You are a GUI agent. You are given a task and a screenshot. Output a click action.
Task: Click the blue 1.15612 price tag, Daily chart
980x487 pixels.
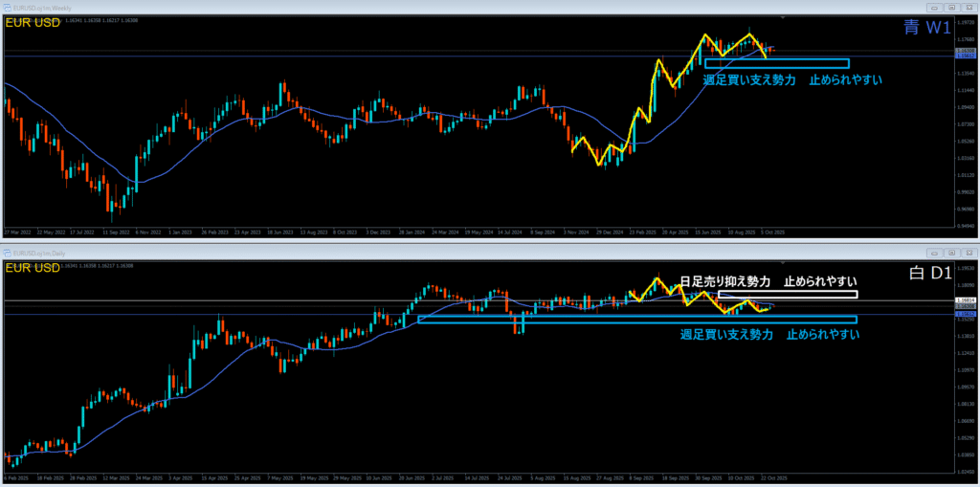tap(964, 313)
